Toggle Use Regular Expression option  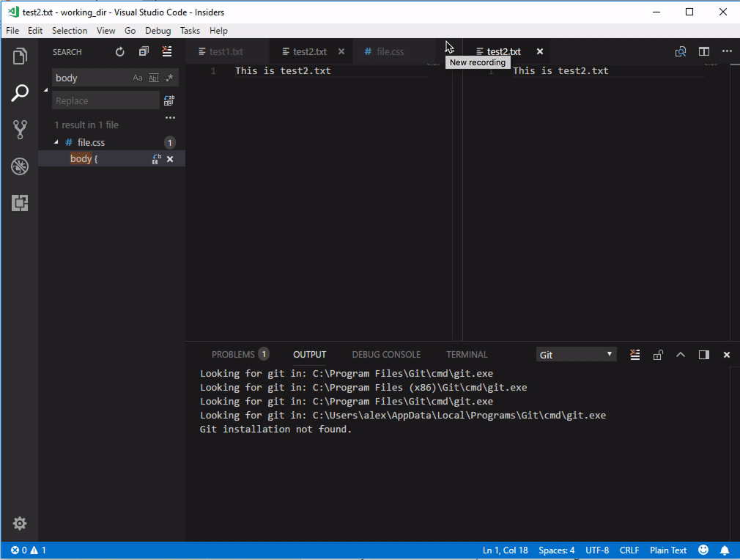pyautogui.click(x=169, y=78)
